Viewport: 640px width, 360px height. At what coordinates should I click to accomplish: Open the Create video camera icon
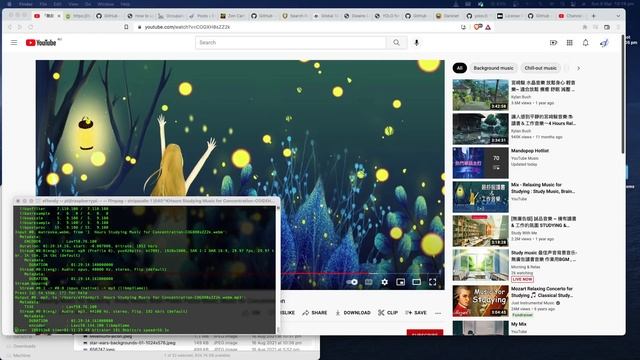tap(553, 42)
